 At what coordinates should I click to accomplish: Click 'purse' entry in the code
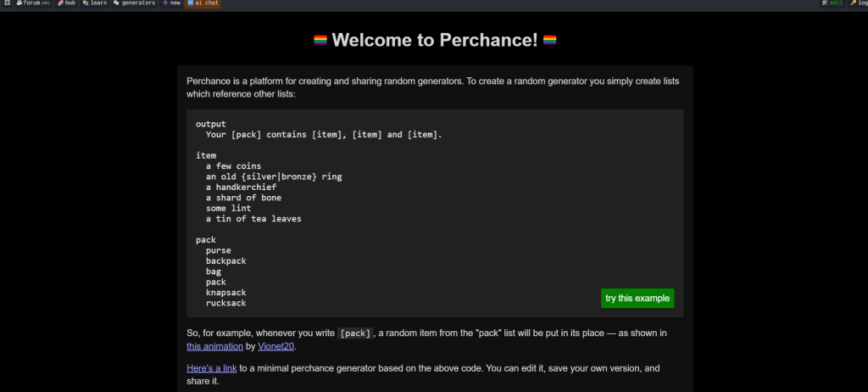click(x=218, y=250)
